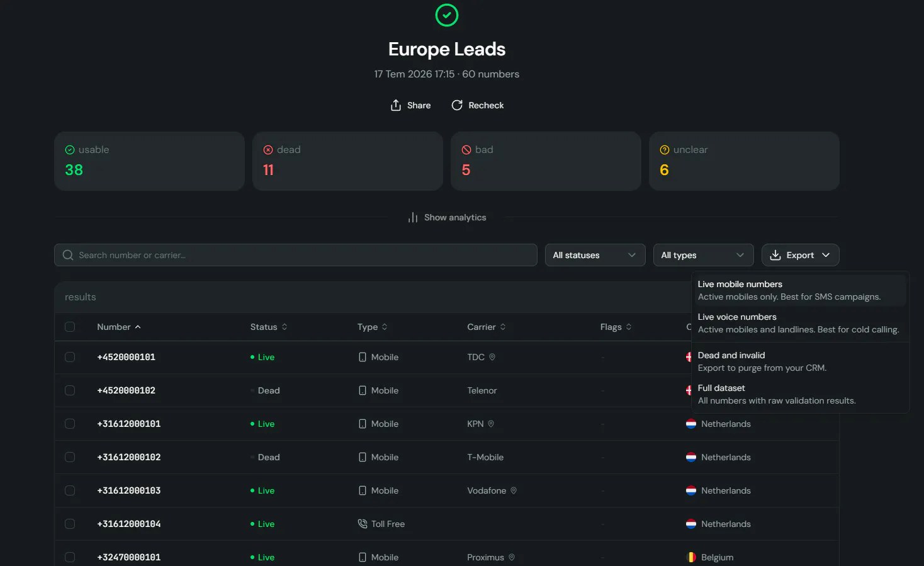This screenshot has width=924, height=566.
Task: Sort the table by the Carrier column
Action: pyautogui.click(x=487, y=327)
